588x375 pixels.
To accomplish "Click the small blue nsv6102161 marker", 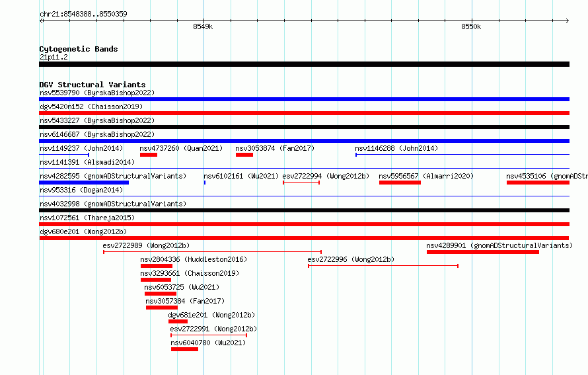I will 205,183.
